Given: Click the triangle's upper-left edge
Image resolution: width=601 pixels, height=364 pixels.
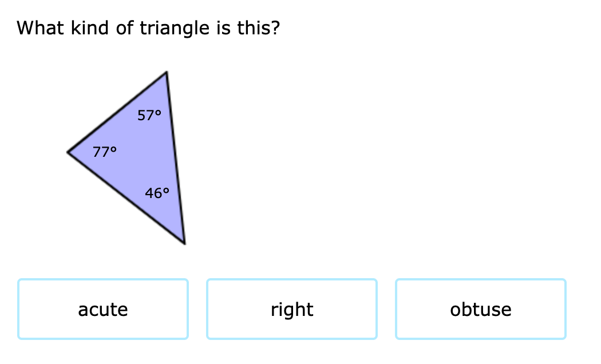Looking at the screenshot, I should click(x=117, y=112).
